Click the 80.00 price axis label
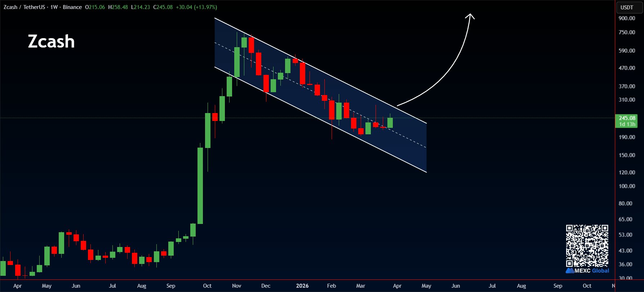The image size is (644, 292). pos(626,203)
